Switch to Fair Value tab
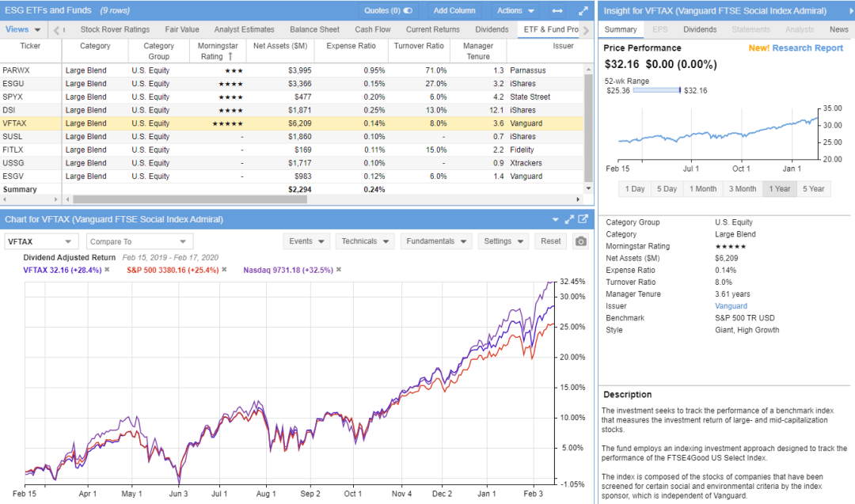 point(181,29)
